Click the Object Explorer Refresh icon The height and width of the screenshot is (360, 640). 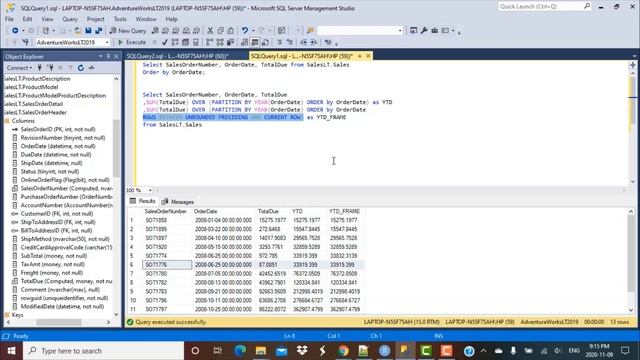pyautogui.click(x=81, y=68)
